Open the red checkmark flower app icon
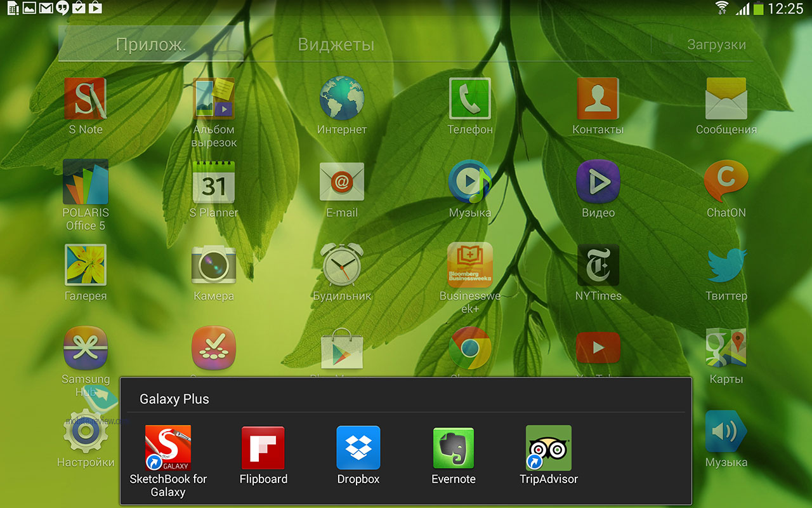The width and height of the screenshot is (812, 508). 214,348
